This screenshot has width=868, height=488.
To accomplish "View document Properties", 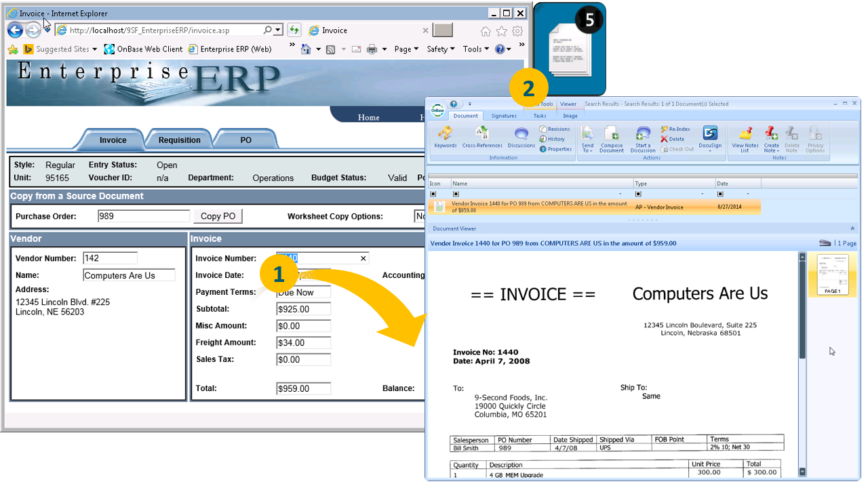I will (x=555, y=149).
